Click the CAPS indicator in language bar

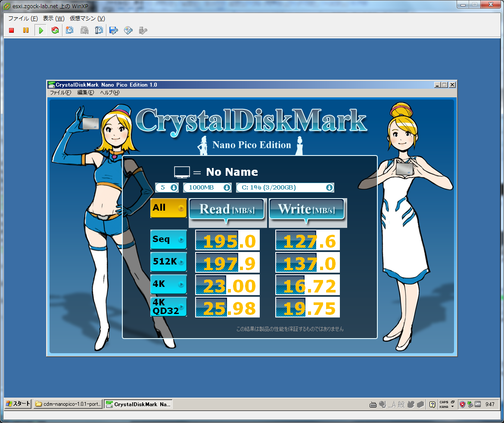click(444, 402)
